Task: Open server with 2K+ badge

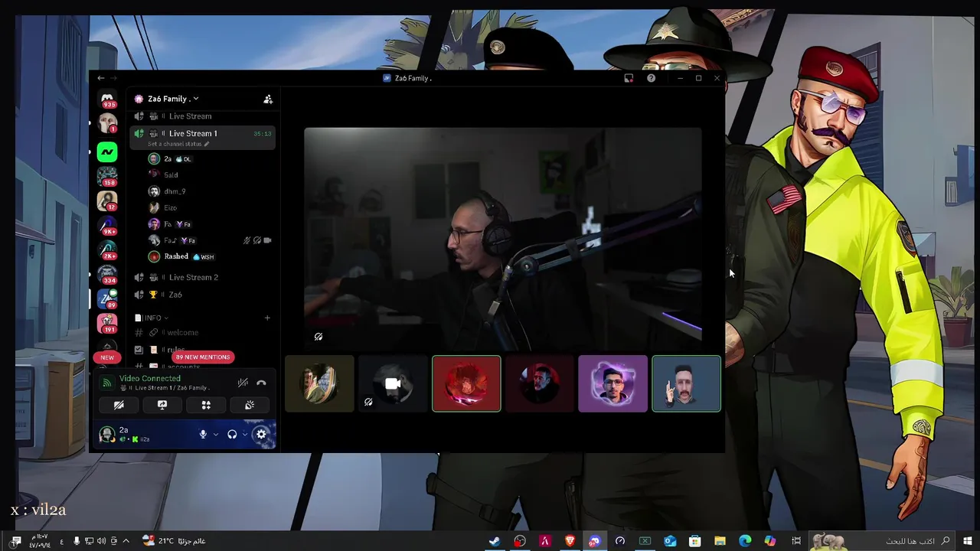Action: pyautogui.click(x=107, y=249)
